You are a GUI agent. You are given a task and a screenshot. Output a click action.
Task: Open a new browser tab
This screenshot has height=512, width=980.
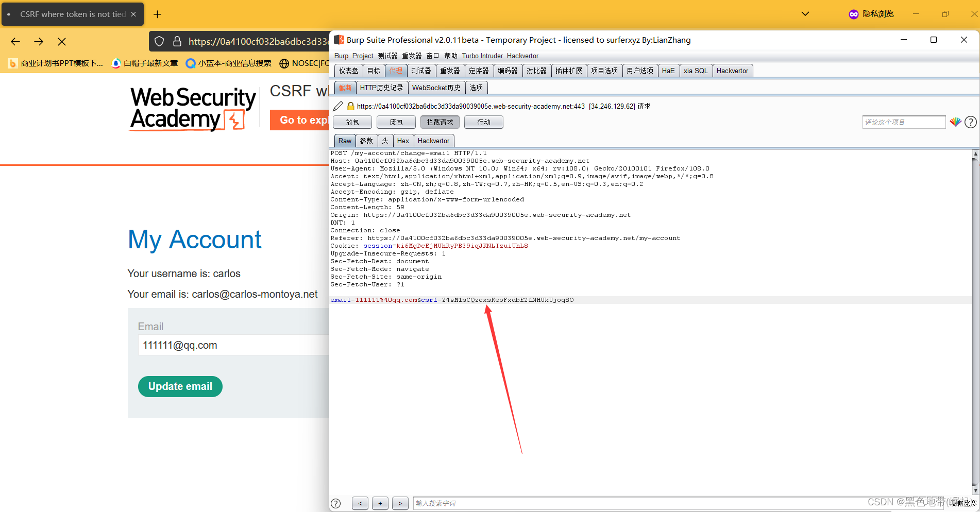[x=158, y=14]
